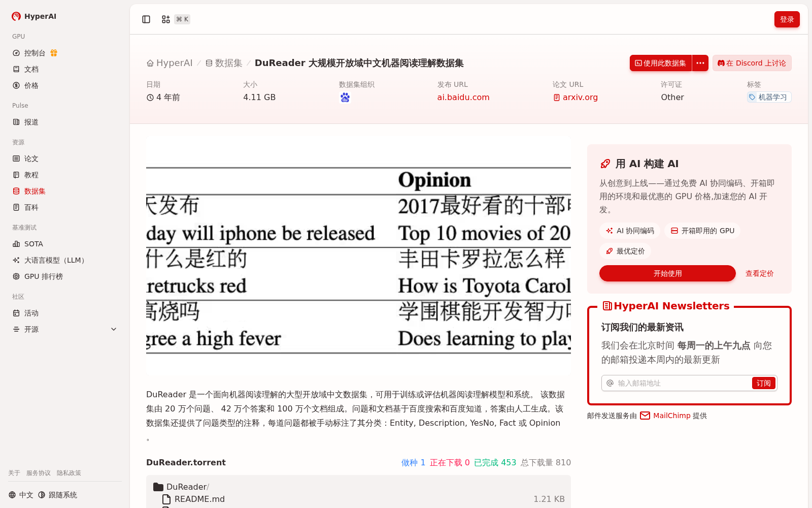812x508 pixels.
Task: Open 教程 in the sidebar
Action: point(65,175)
